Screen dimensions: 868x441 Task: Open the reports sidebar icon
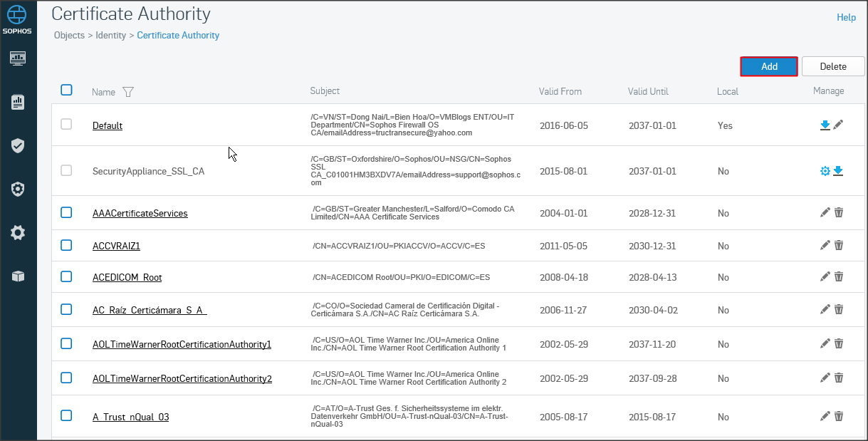click(18, 102)
